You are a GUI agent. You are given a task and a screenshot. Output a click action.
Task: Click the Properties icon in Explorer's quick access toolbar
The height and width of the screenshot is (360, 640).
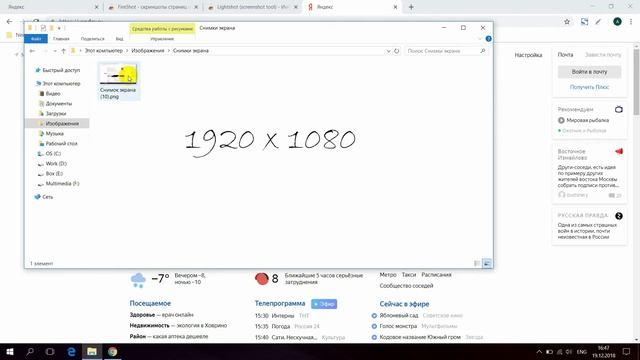click(43, 28)
